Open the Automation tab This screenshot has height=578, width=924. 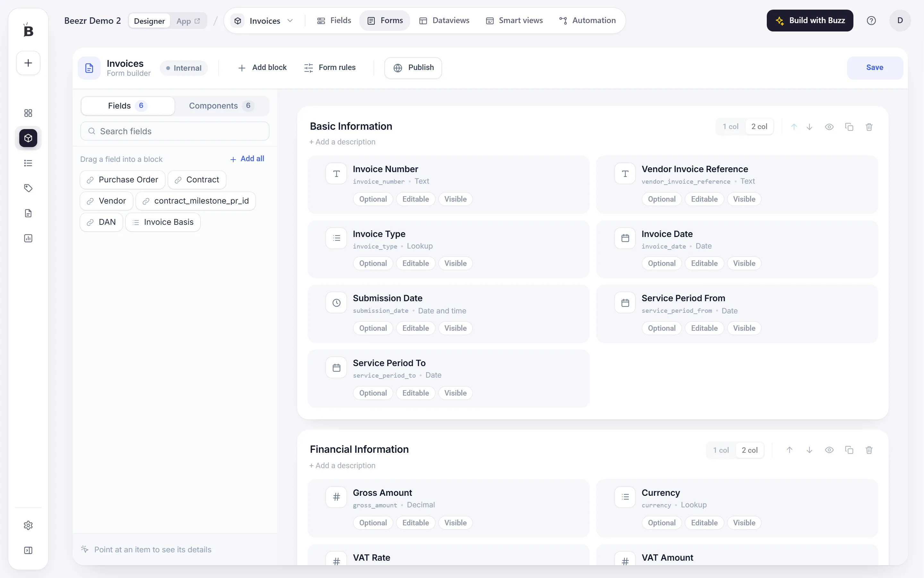pyautogui.click(x=587, y=21)
